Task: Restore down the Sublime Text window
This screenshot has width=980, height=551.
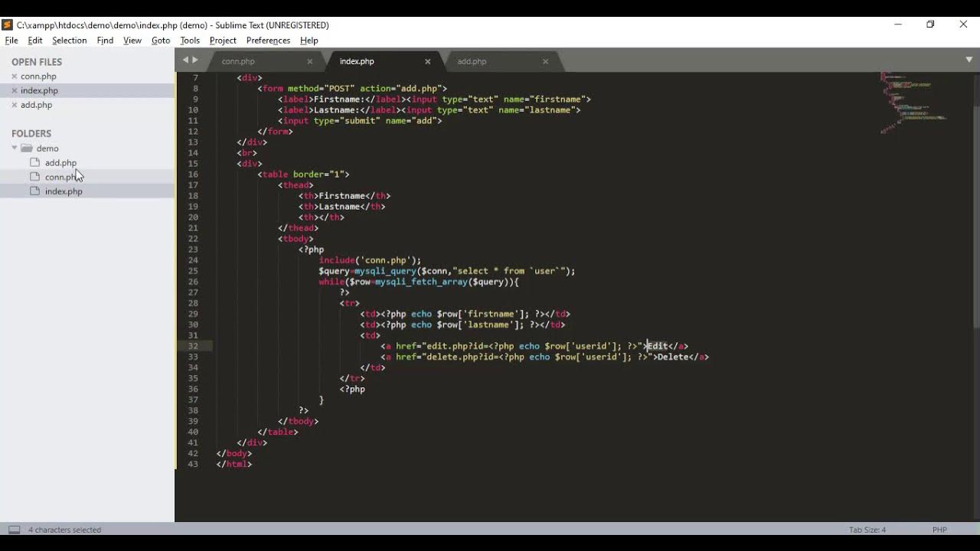Action: coord(930,24)
